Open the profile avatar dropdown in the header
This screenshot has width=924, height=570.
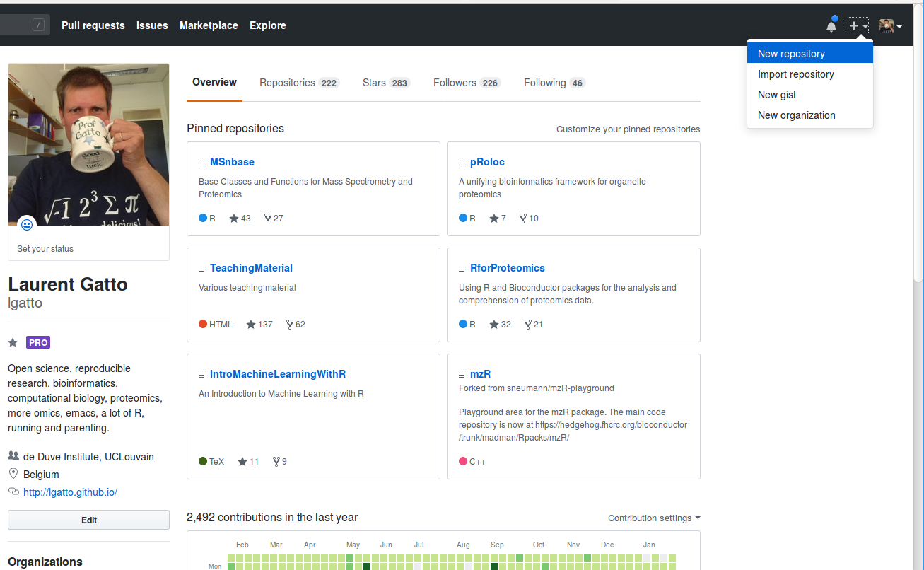(890, 25)
